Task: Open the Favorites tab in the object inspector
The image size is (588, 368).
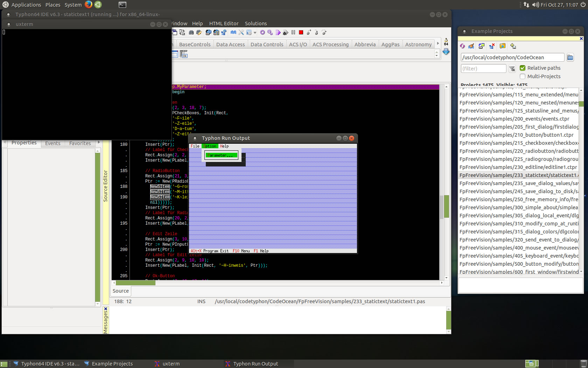Action: click(80, 143)
